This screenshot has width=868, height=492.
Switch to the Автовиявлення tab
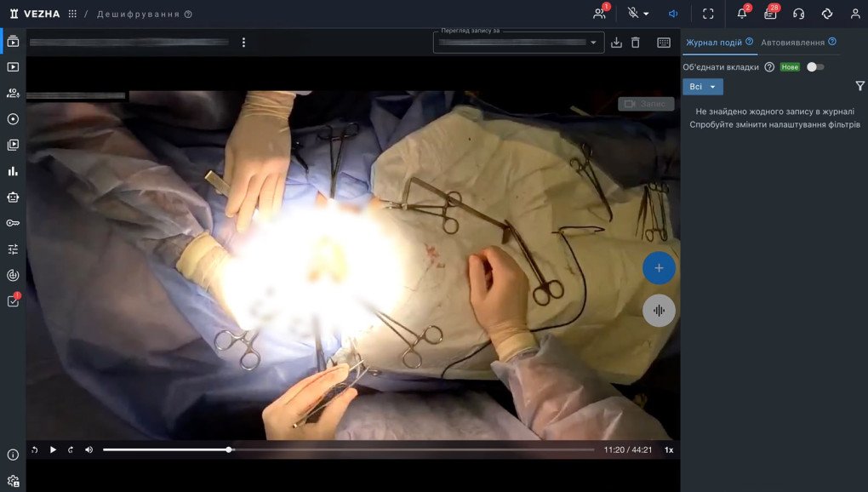tap(792, 43)
